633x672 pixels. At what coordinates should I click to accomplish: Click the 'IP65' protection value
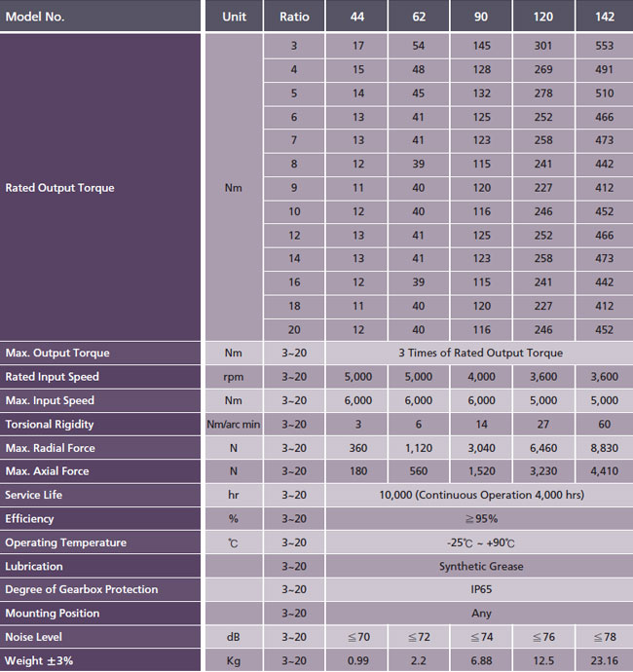pos(479,590)
